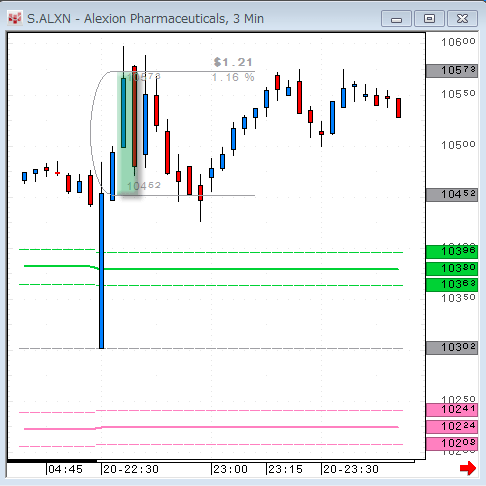Click the $1.21 measurement readout

233,62
